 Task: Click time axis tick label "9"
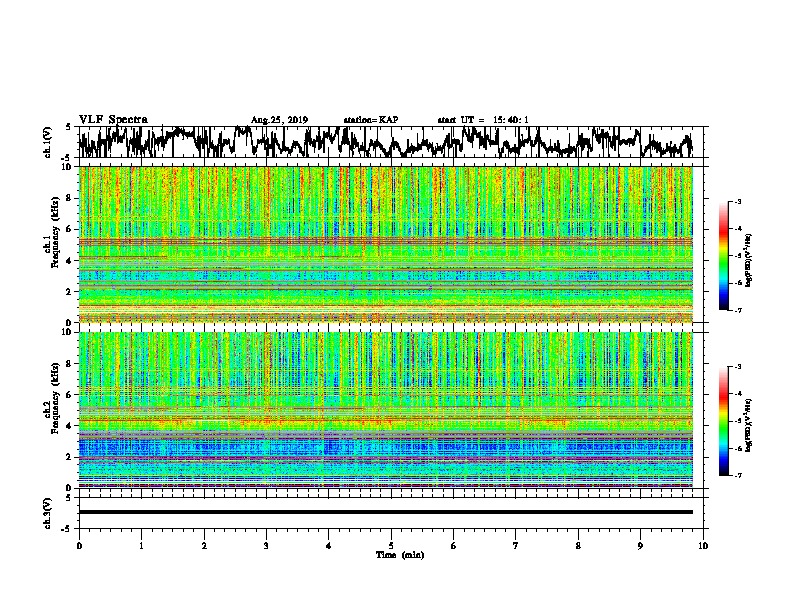click(x=640, y=546)
